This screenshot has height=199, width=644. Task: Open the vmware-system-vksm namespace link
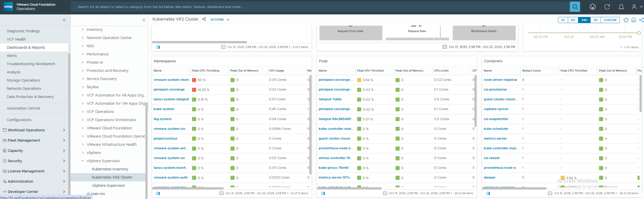point(171,80)
